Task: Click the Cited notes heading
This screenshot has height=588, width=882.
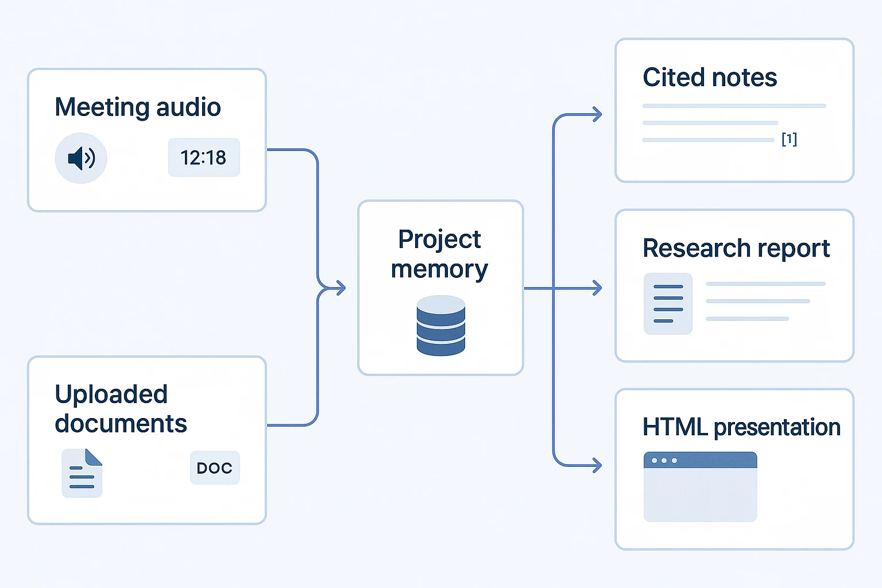Action: pyautogui.click(x=710, y=78)
